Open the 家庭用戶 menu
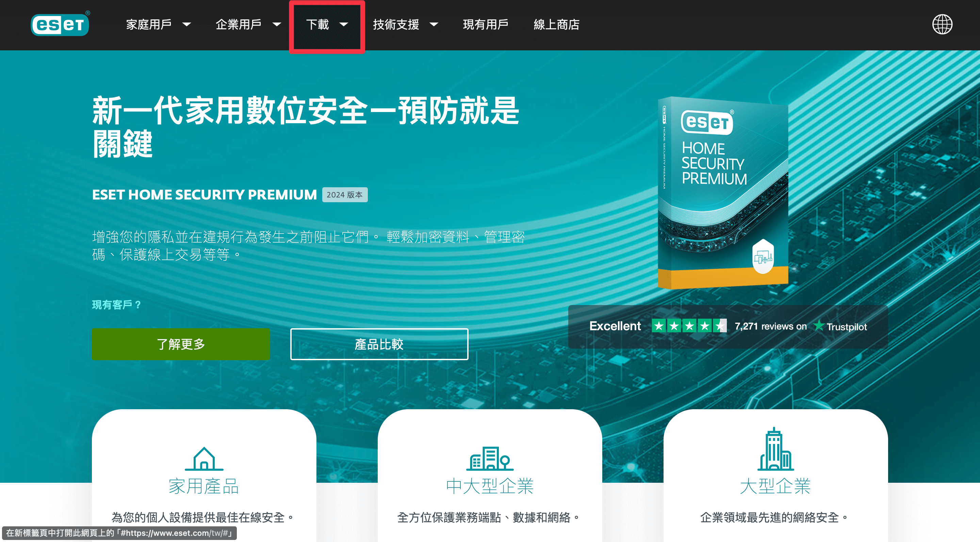980x542 pixels. 149,25
